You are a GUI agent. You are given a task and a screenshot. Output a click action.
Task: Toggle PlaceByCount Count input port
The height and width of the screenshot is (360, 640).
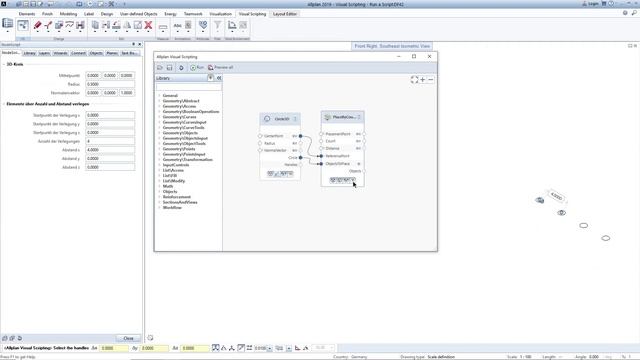(x=321, y=141)
